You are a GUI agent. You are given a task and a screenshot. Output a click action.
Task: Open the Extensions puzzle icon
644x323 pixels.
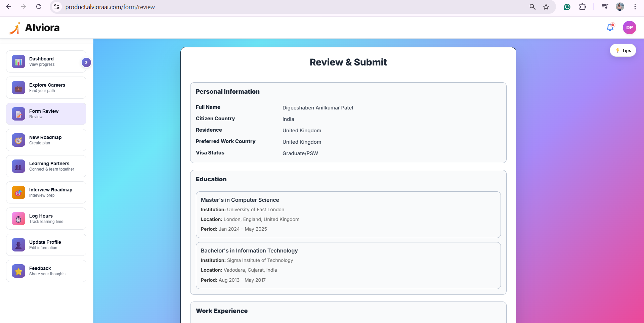pyautogui.click(x=583, y=7)
